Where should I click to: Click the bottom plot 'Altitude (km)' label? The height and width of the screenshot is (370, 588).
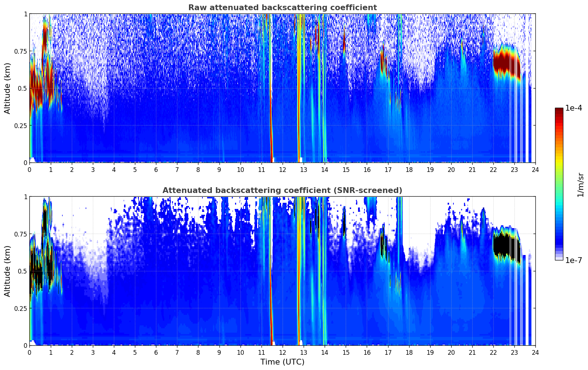point(8,271)
